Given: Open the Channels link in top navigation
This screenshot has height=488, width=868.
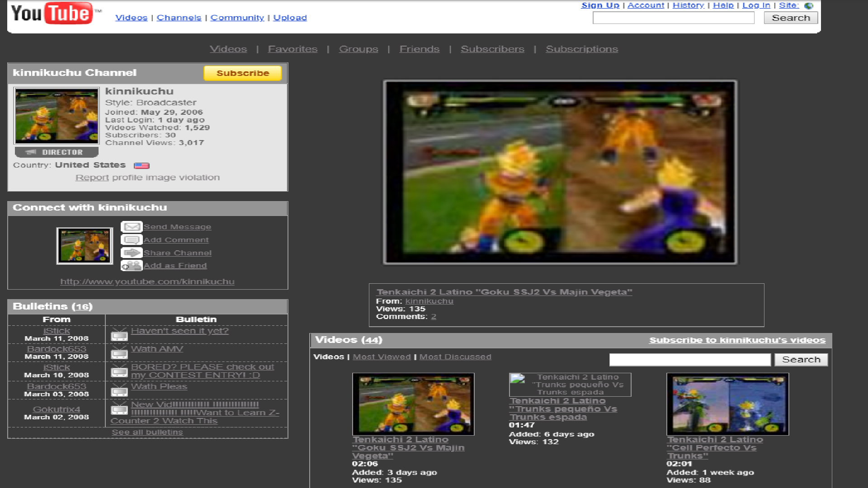Looking at the screenshot, I should click(x=179, y=18).
